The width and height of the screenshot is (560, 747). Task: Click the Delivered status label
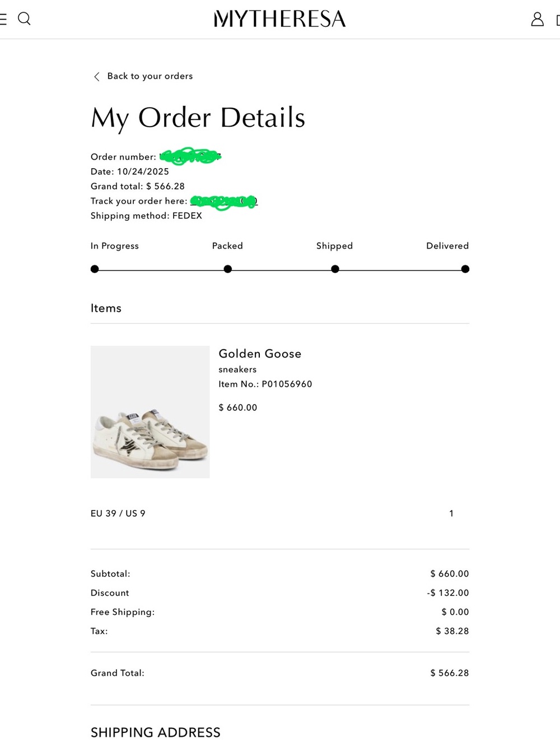[x=447, y=245]
